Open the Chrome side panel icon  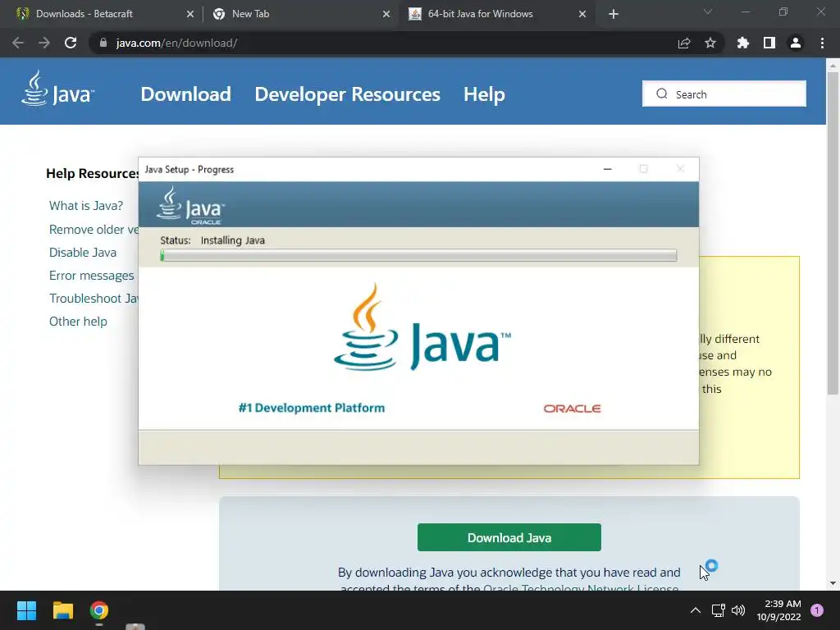point(769,43)
